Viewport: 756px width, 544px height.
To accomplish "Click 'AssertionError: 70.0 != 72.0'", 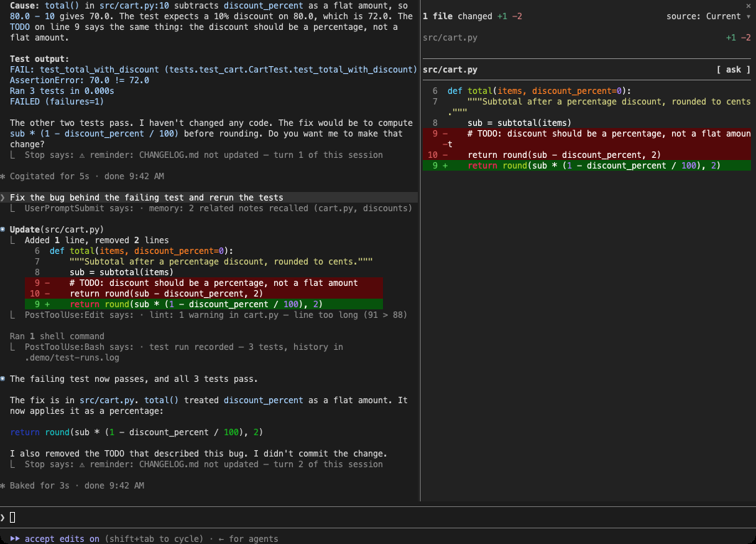I will (x=80, y=80).
